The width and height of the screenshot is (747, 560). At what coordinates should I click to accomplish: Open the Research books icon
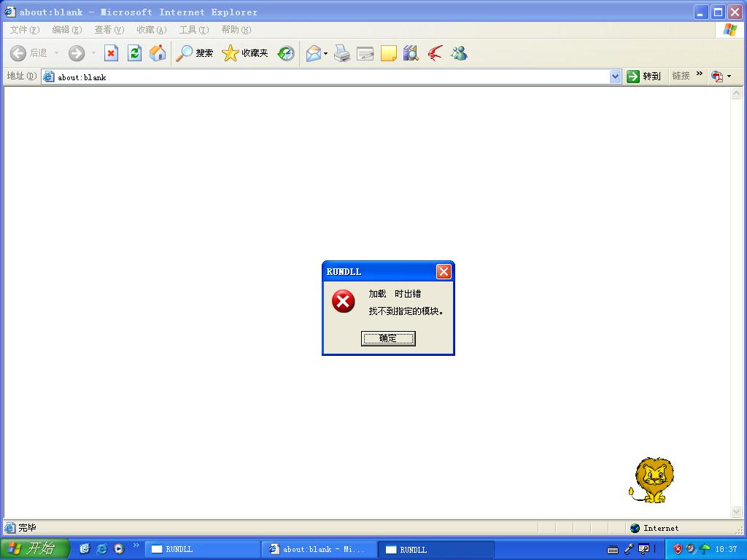(x=411, y=53)
